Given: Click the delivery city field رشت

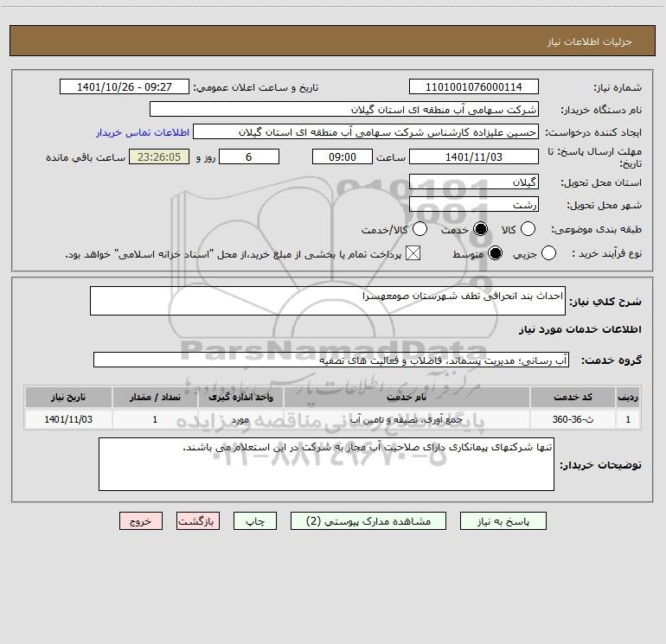Looking at the screenshot, I should (474, 205).
